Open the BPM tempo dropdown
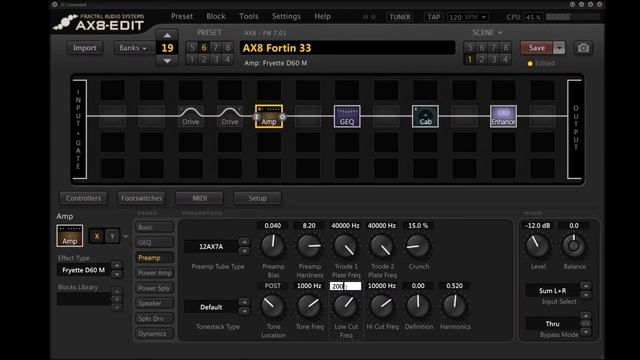Screen dimensions: 640x360 coord(467,17)
